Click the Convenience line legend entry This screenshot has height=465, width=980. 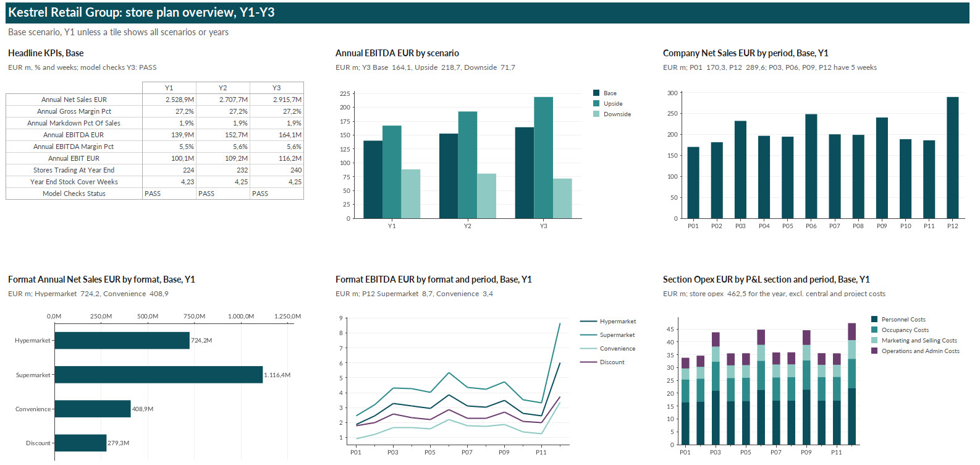coord(608,349)
